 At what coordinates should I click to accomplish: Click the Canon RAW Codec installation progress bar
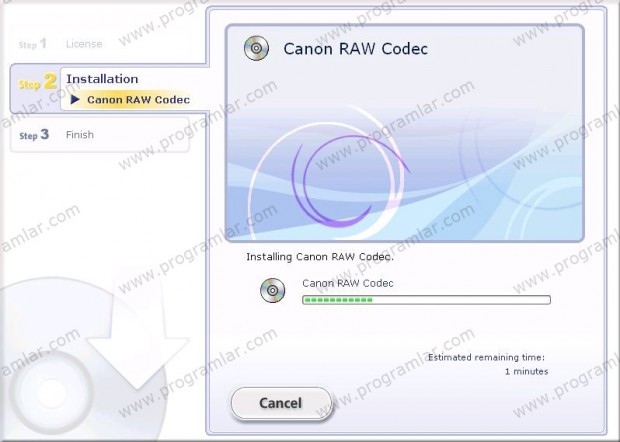click(x=426, y=300)
